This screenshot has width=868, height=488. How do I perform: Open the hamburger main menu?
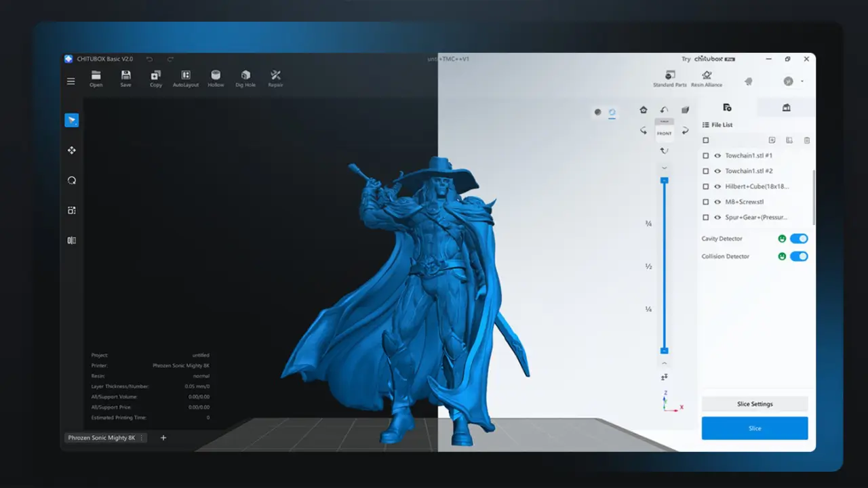(x=71, y=81)
